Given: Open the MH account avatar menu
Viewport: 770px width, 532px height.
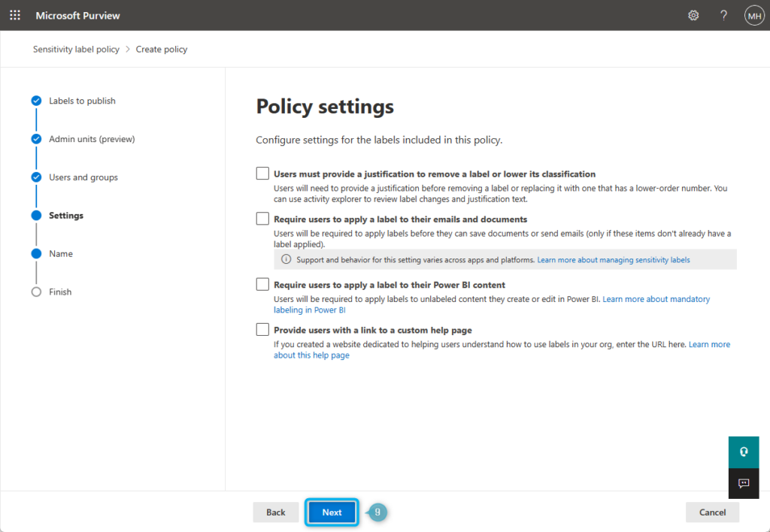Looking at the screenshot, I should 754,15.
